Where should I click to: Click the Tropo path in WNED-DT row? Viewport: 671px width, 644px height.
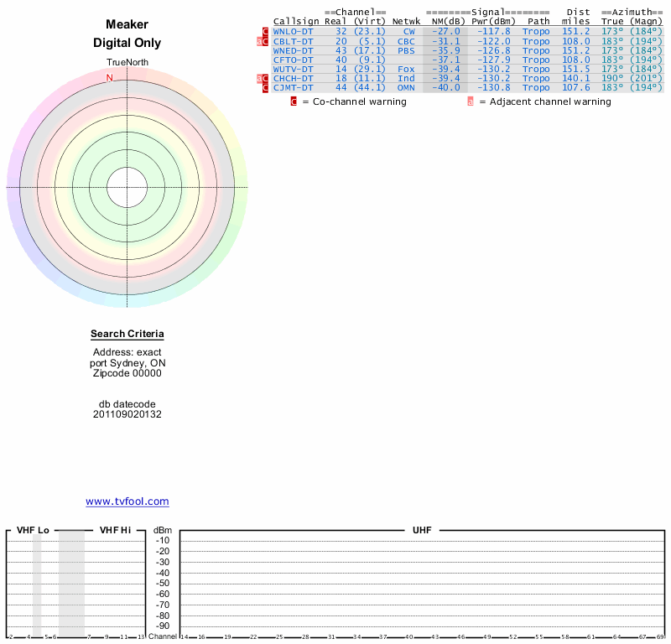click(536, 51)
